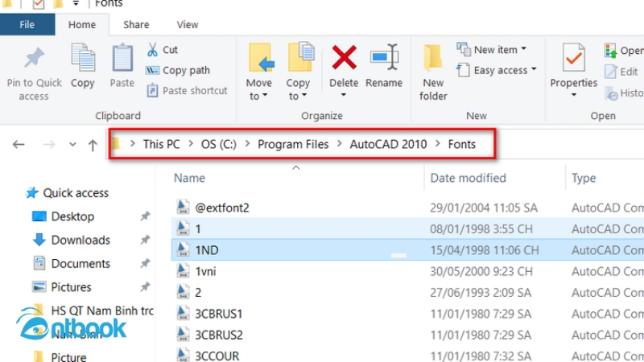Open HS QT Nam Binh folder
The height and width of the screenshot is (362, 644).
click(93, 311)
